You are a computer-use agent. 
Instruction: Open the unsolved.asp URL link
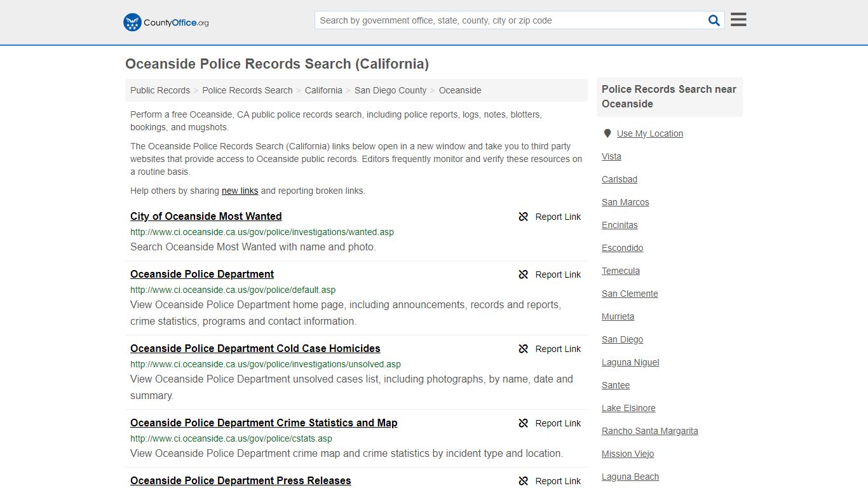click(x=266, y=364)
